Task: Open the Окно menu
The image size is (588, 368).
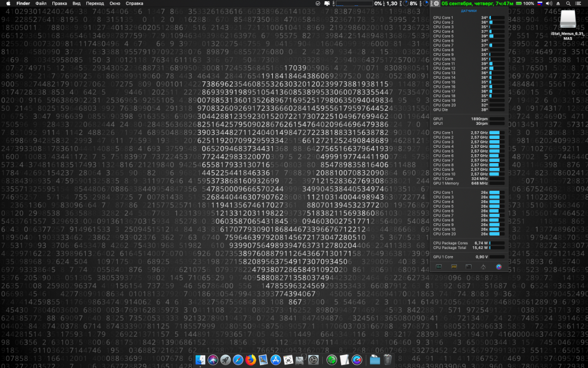Action: [115, 4]
